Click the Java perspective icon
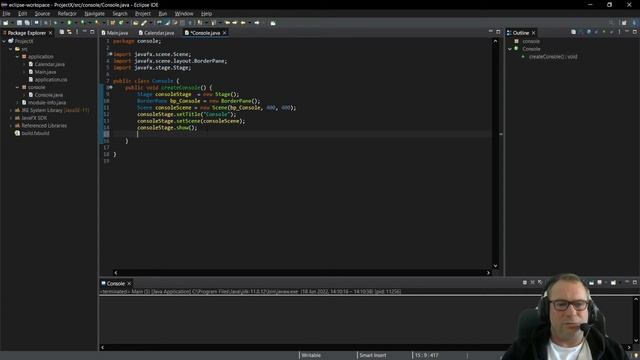This screenshot has width=640, height=360. tap(635, 23)
